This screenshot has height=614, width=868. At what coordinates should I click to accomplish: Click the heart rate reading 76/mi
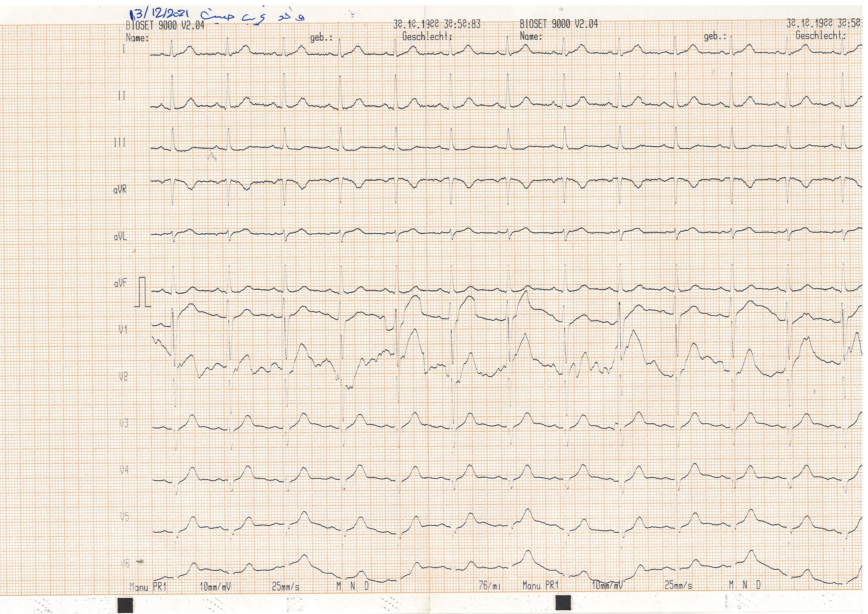(x=490, y=586)
